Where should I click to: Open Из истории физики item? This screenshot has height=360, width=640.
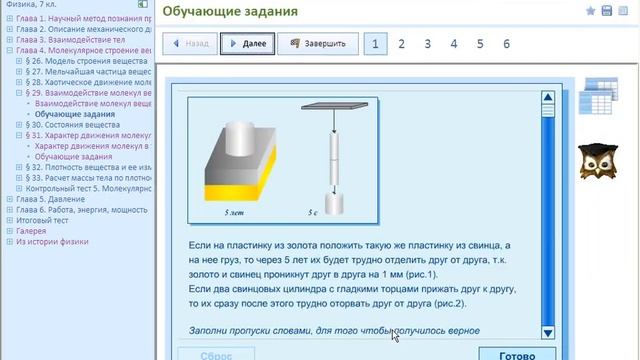[x=52, y=241]
